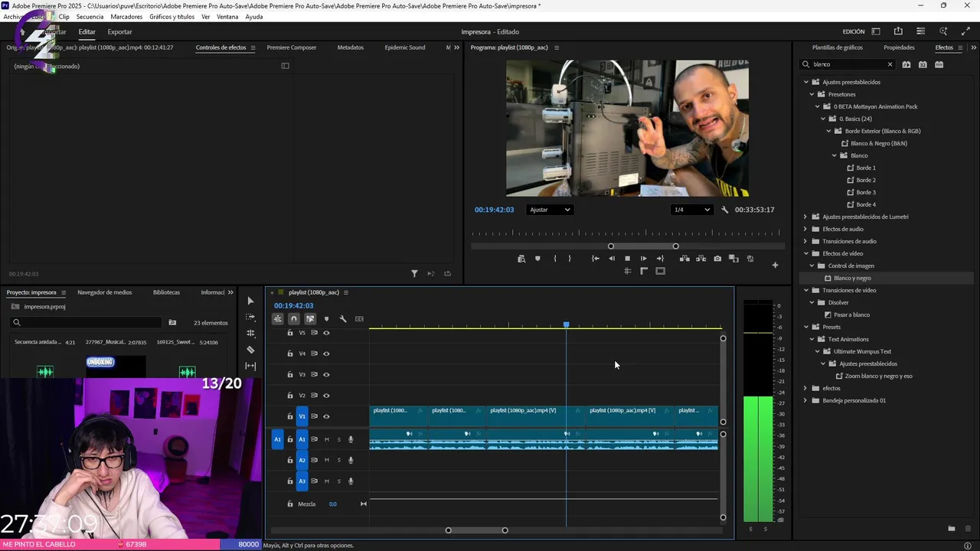Screen dimensions: 980x551
Task: Toggle timeline snapping magnet
Action: coord(294,319)
